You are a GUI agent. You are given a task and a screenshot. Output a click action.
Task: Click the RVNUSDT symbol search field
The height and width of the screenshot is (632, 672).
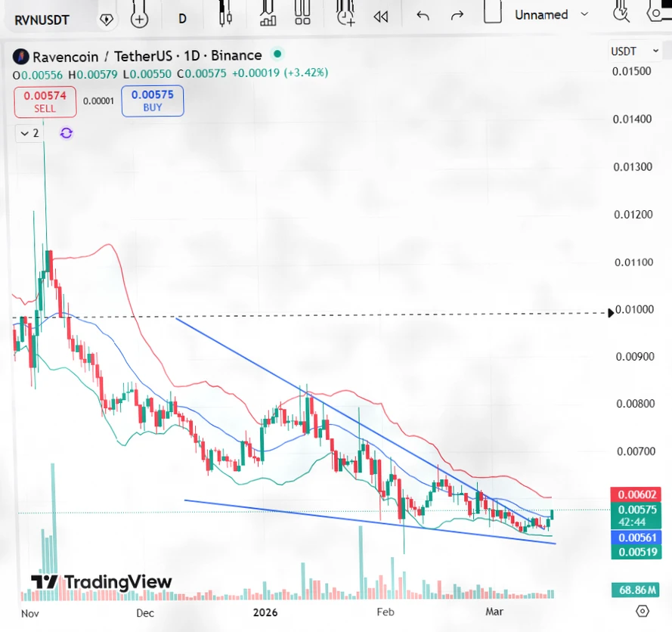42,20
